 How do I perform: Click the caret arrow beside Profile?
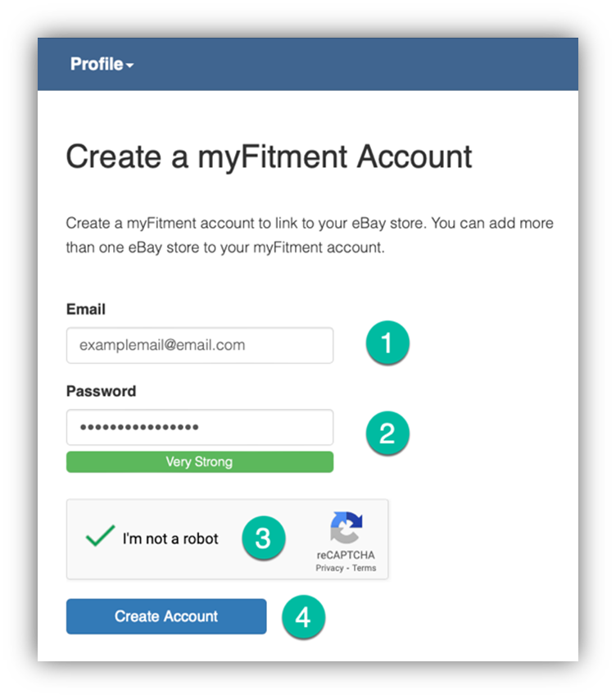[x=129, y=66]
